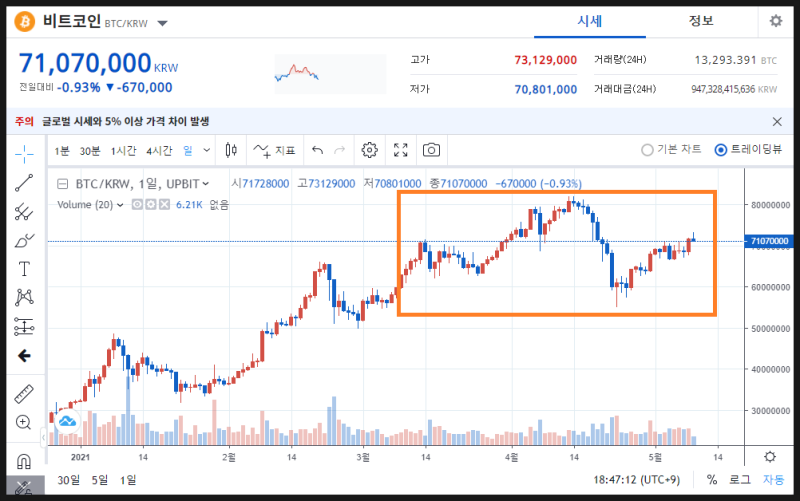The height and width of the screenshot is (501, 800).
Task: Toggle Volume indicator visibility eye
Action: [x=137, y=205]
